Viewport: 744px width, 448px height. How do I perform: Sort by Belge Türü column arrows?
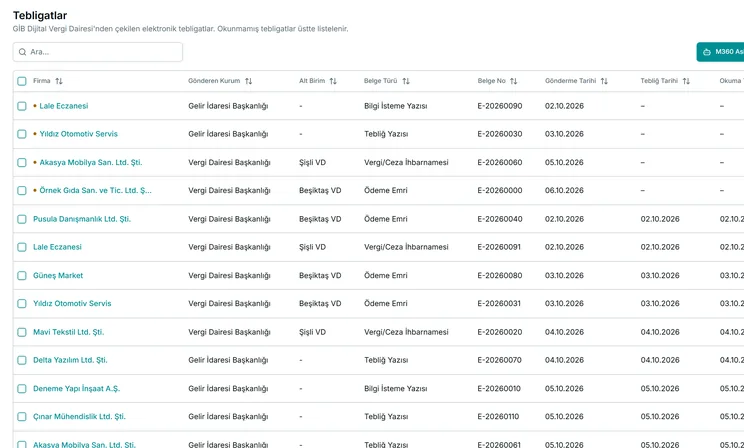pyautogui.click(x=406, y=81)
